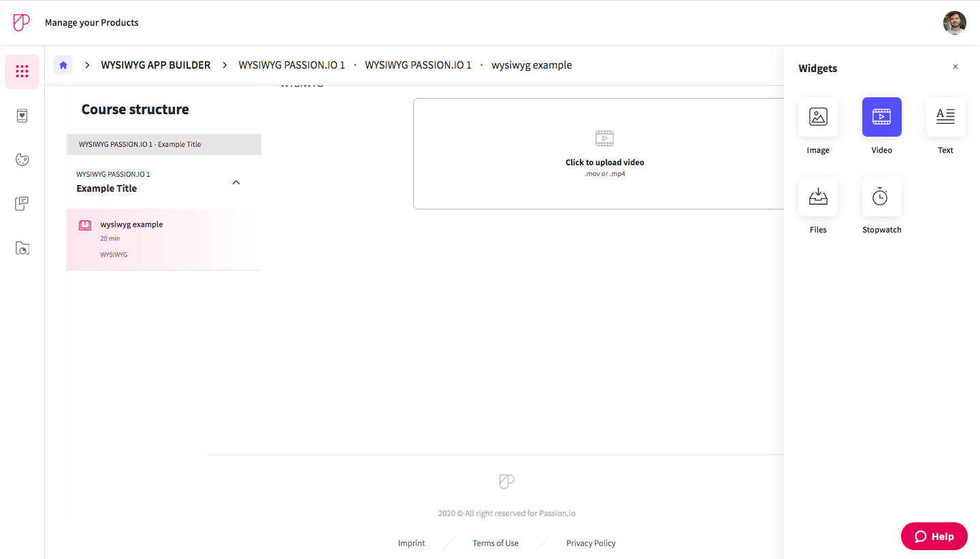
Task: Open the Privacy Policy link
Action: click(591, 543)
